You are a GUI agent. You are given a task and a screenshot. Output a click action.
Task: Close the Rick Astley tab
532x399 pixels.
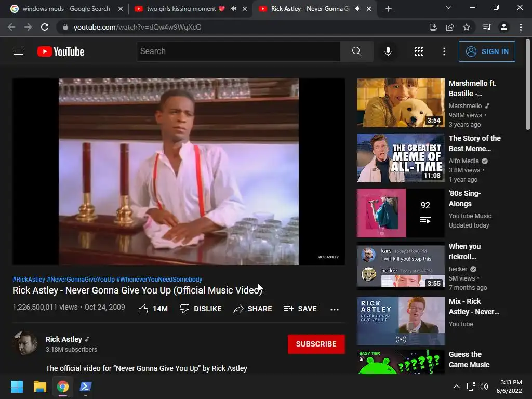coord(369,9)
